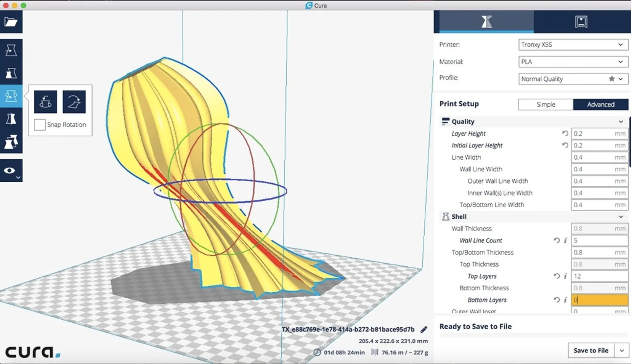Reset the Layer Height setting
631x364 pixels.
point(565,133)
